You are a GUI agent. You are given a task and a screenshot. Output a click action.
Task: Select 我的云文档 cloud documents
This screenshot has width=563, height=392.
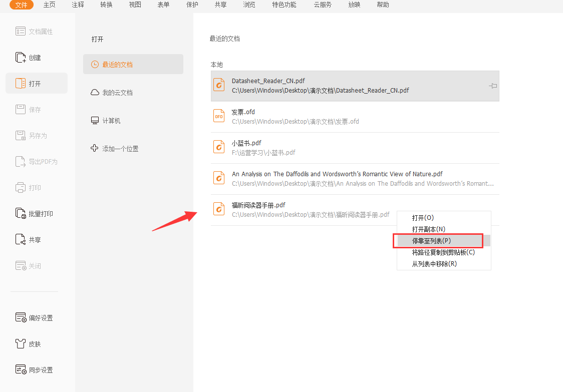(117, 93)
